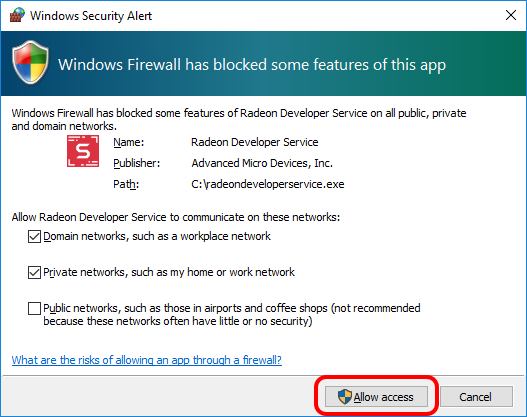Click the Publisher field label

(136, 163)
